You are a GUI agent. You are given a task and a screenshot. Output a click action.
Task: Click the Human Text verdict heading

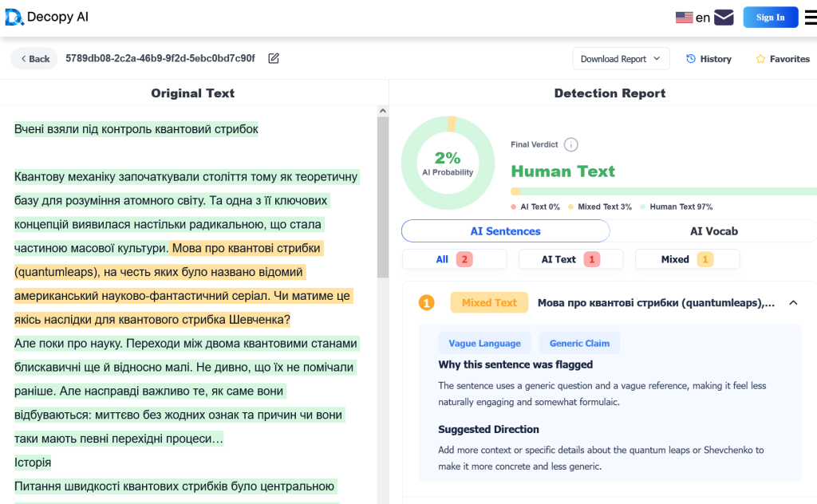[x=562, y=171]
